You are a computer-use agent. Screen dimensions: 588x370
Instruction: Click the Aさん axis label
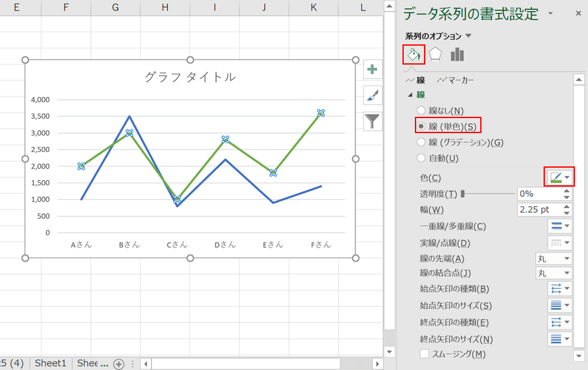pyautogui.click(x=82, y=245)
